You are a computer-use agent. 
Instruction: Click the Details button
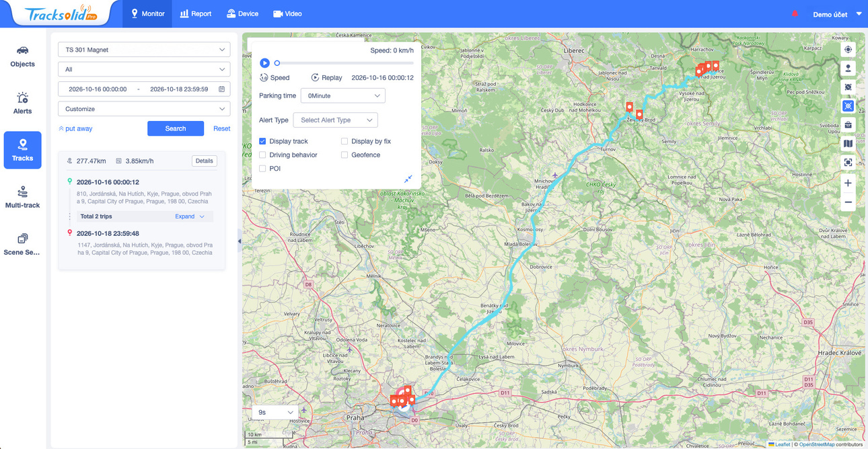click(205, 161)
